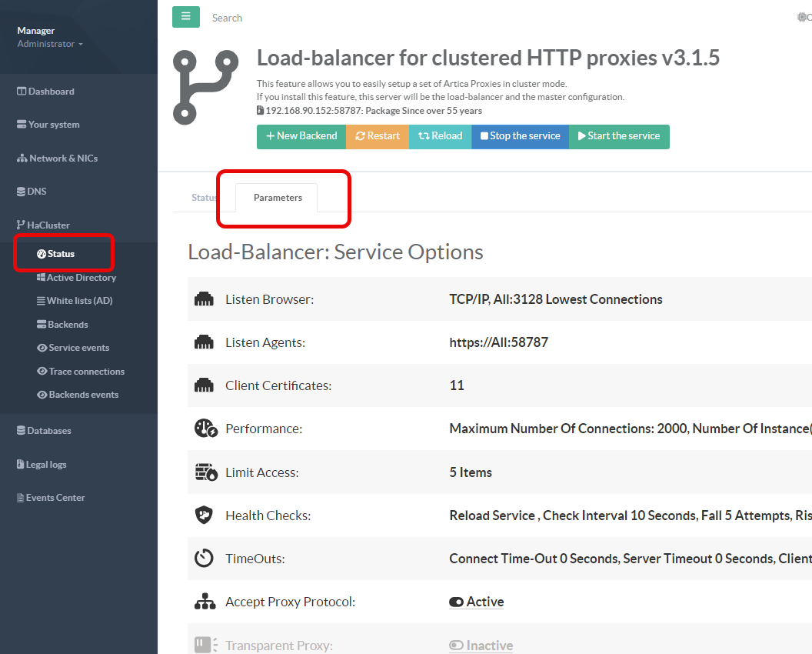Collapse the HaCluster sidebar section

click(48, 225)
